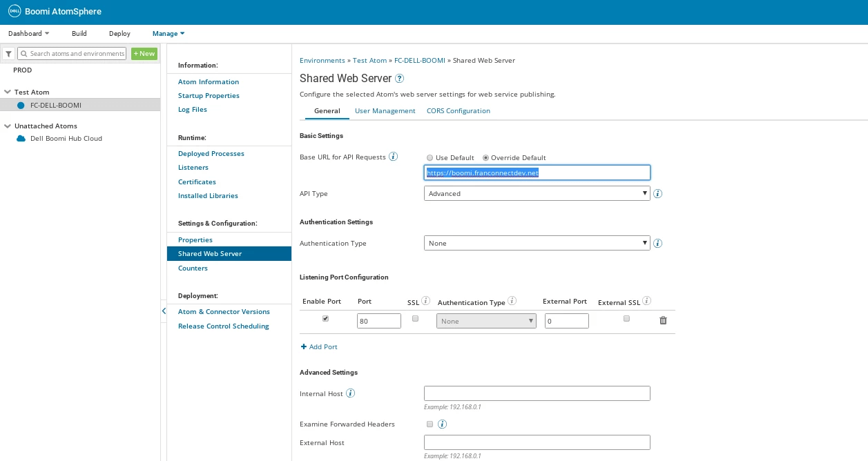Switch to CORS Configuration tab
The image size is (868, 461).
tap(459, 110)
